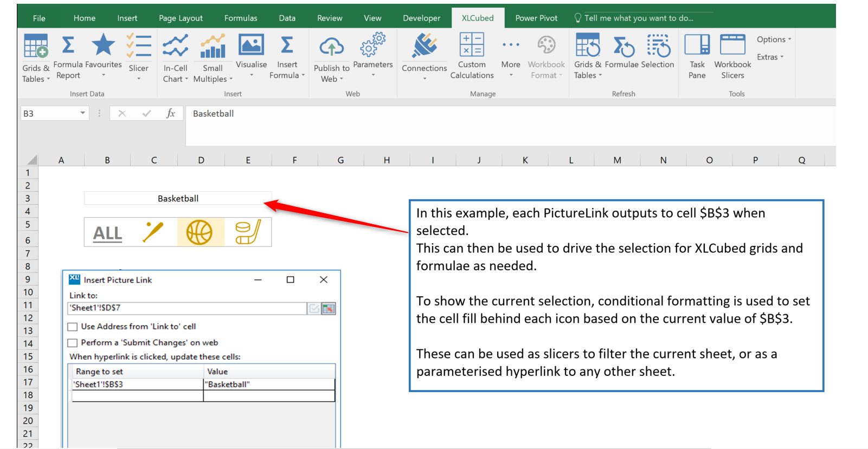868x449 pixels.
Task: Select the basketball picture link icon
Action: click(200, 232)
